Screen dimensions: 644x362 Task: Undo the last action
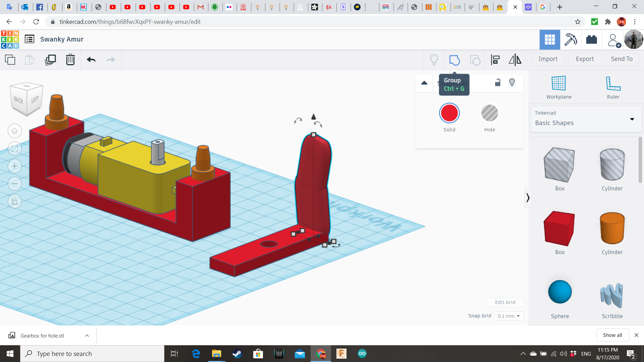[x=91, y=60]
